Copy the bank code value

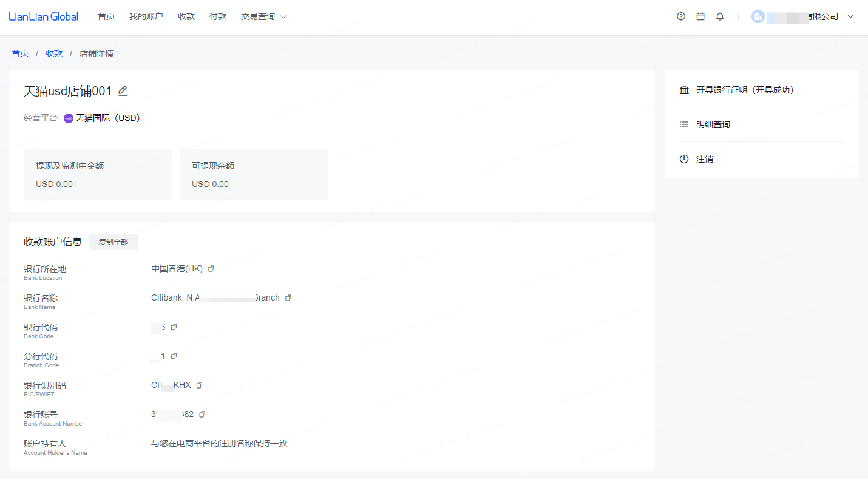pos(174,327)
